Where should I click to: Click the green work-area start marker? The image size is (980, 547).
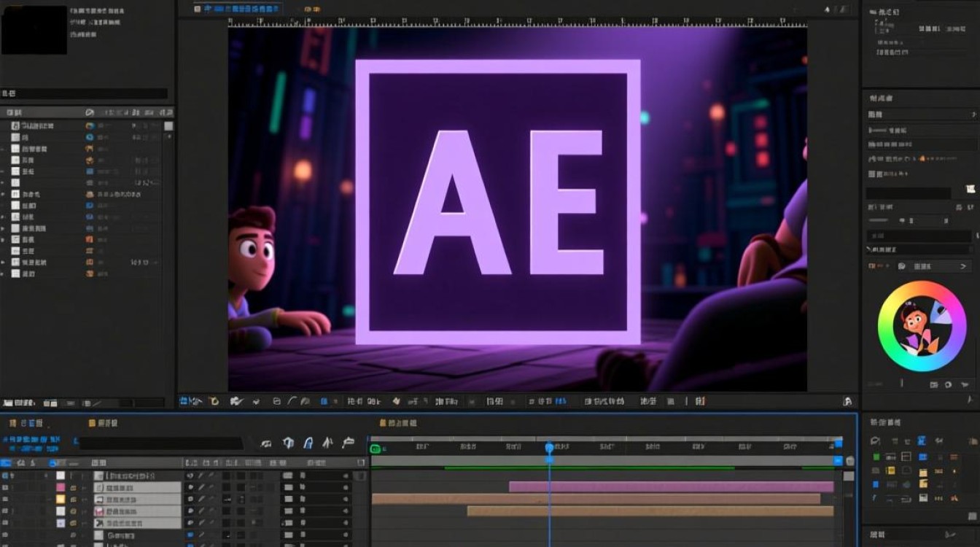pos(376,449)
